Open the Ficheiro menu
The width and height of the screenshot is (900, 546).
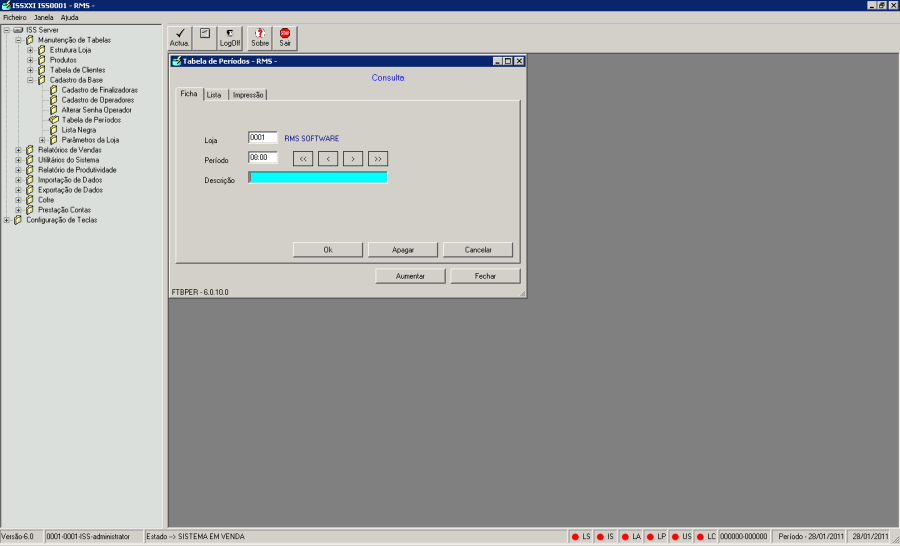15,18
